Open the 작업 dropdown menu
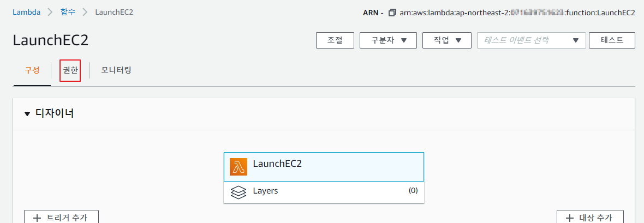644x223 pixels. [447, 40]
